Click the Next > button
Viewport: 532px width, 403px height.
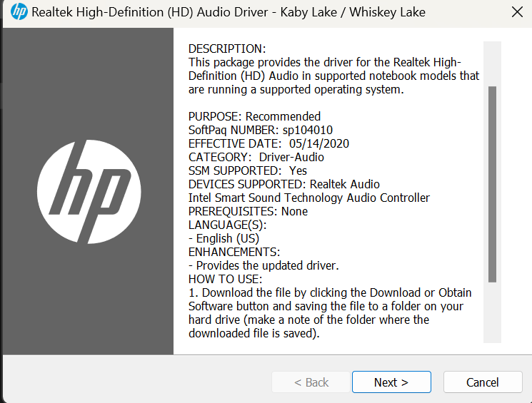coord(391,382)
